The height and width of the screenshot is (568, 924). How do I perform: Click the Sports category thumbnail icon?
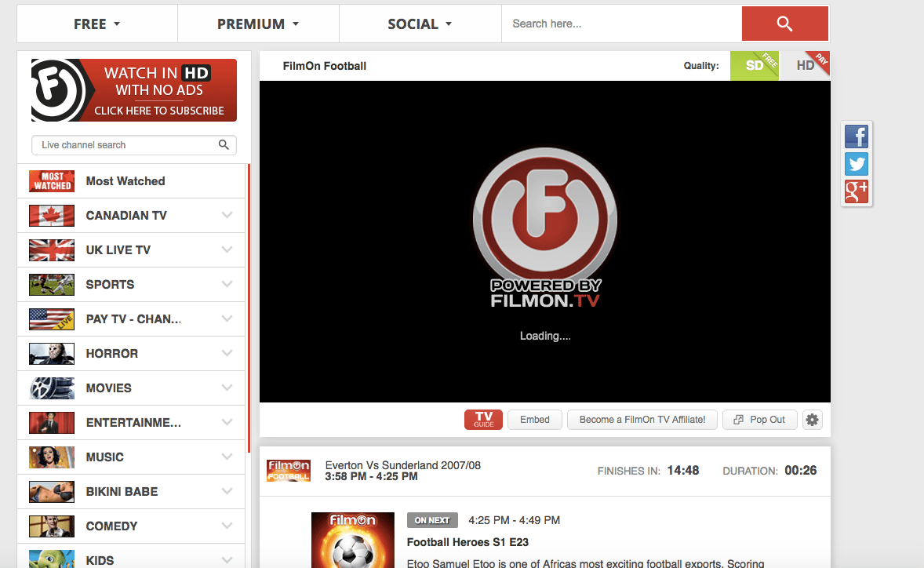tap(52, 285)
